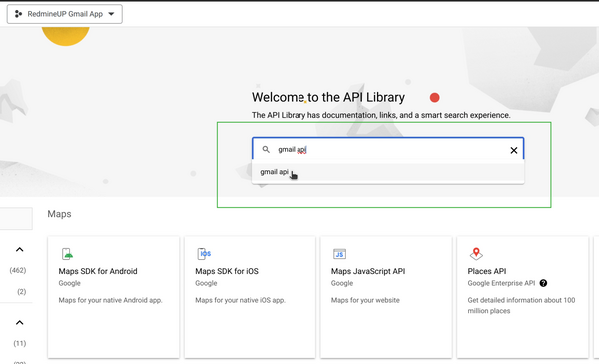Click the '(2)' filter count
The width and height of the screenshot is (599, 364).
(x=21, y=292)
